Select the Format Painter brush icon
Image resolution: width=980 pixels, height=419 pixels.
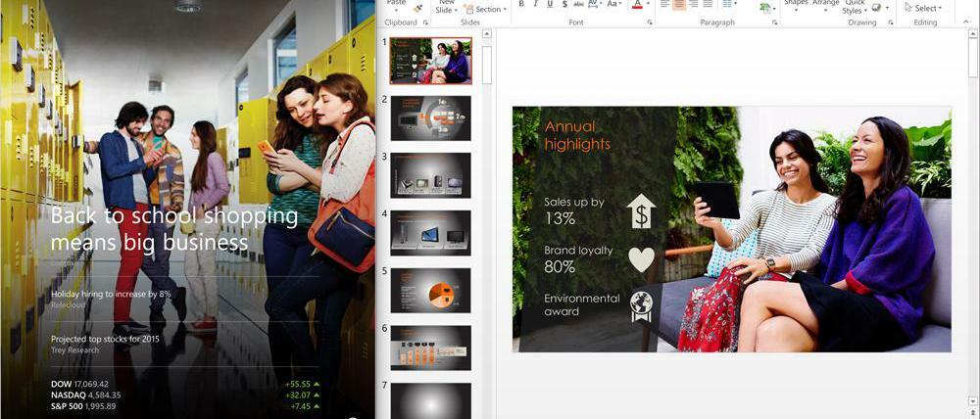(417, 8)
